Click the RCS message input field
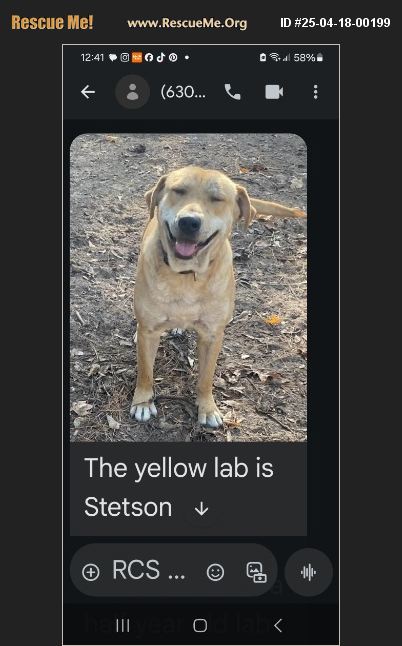402x646 pixels. click(148, 570)
